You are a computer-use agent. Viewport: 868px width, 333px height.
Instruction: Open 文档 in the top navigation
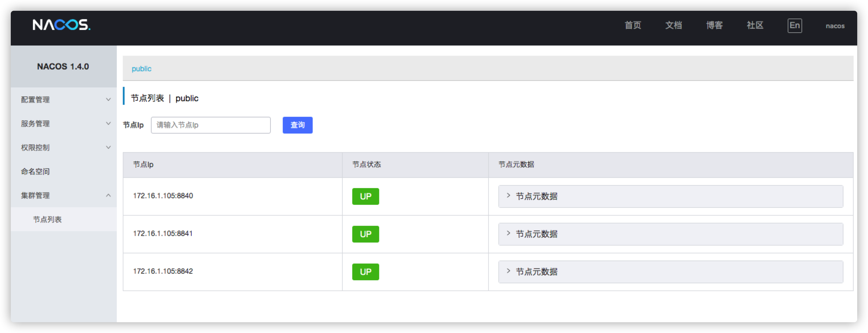pos(673,25)
